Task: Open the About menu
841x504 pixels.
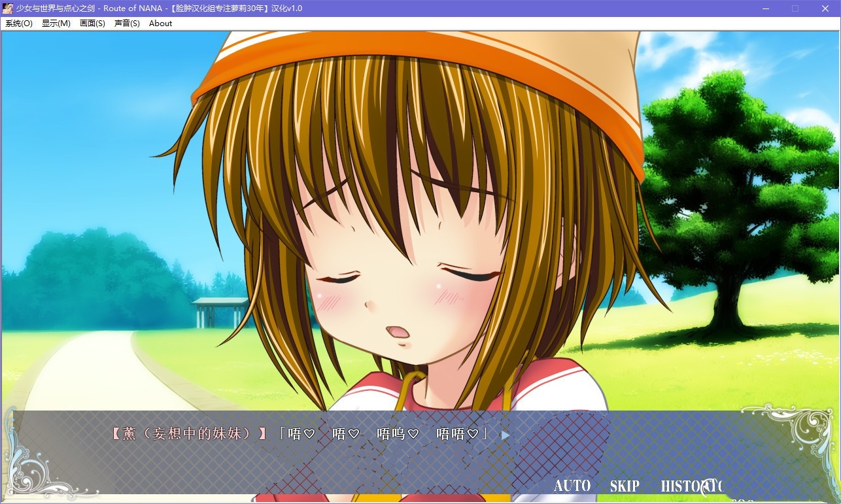Action: (160, 23)
